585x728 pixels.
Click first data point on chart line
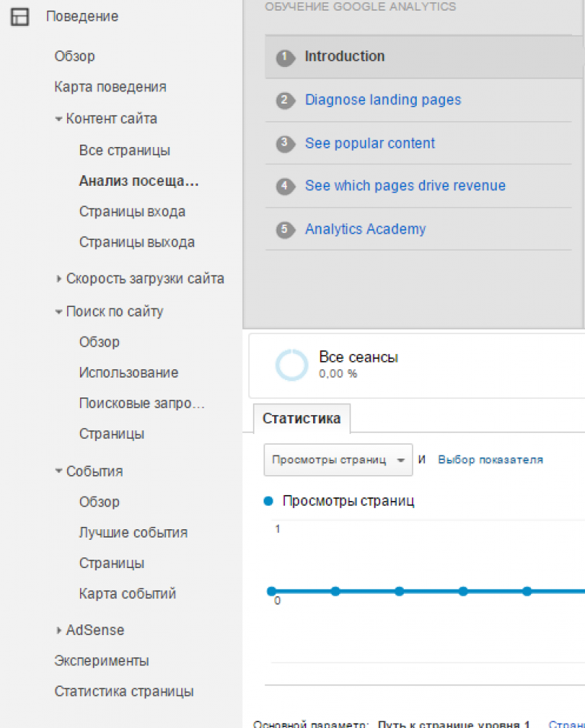coord(271,591)
